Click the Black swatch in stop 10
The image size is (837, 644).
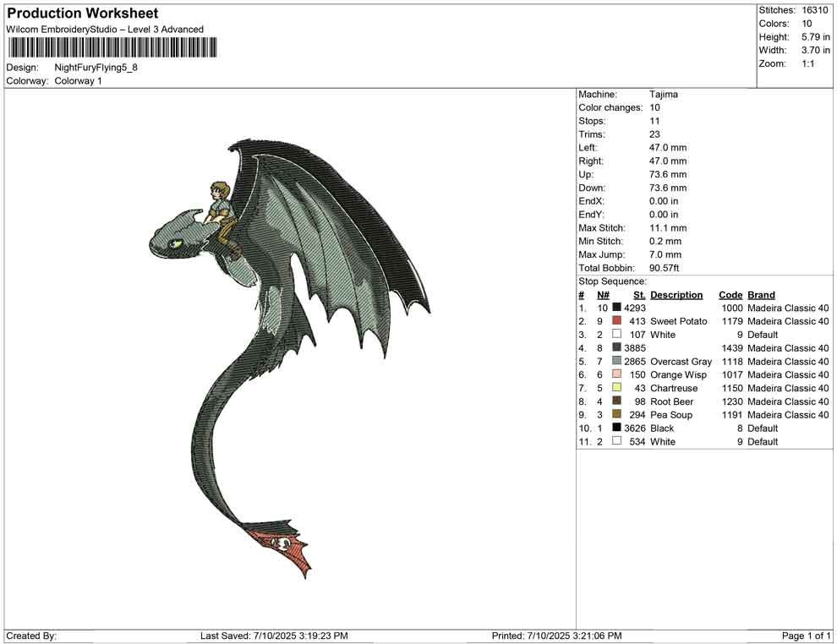616,427
